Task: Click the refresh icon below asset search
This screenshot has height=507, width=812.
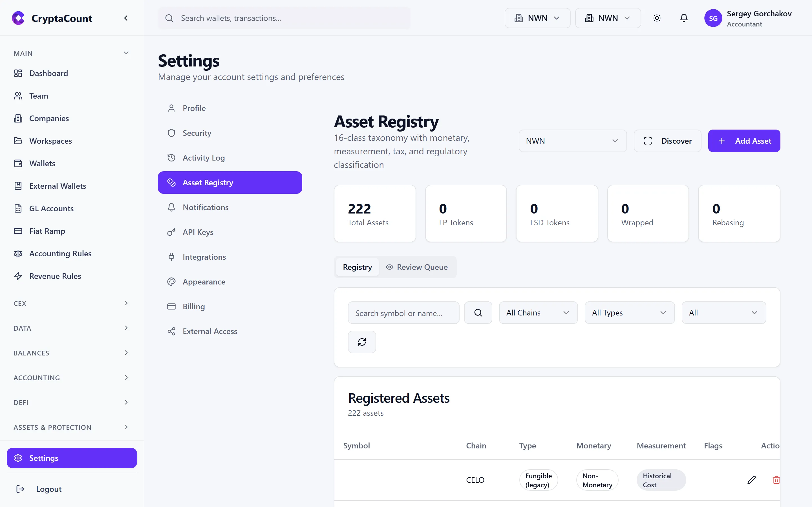Action: tap(362, 342)
